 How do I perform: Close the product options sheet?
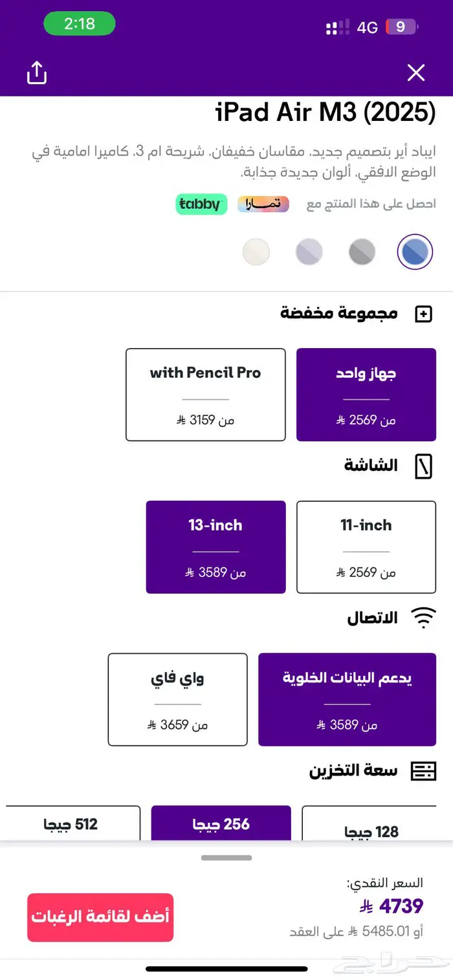pos(415,73)
